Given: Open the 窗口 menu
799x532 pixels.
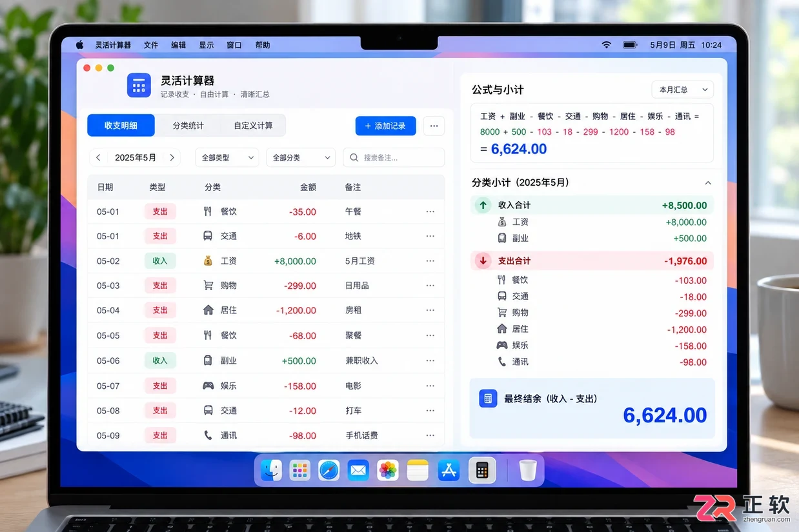Looking at the screenshot, I should point(234,45).
